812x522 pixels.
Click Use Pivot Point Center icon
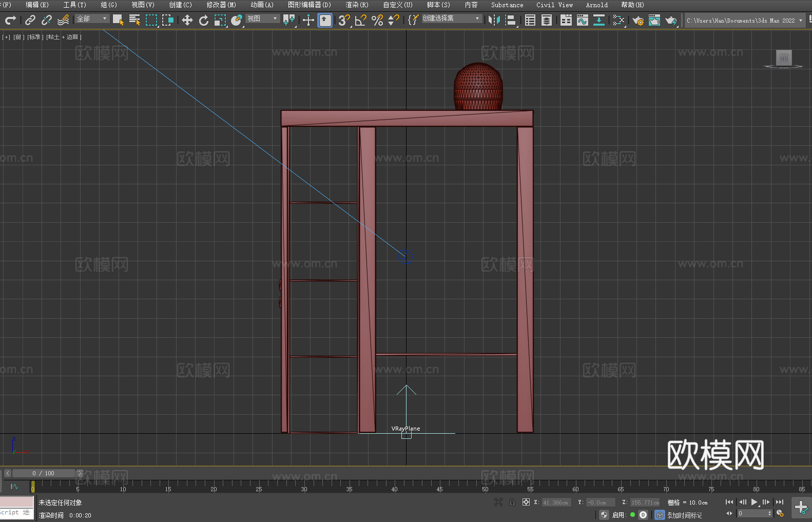coord(289,20)
